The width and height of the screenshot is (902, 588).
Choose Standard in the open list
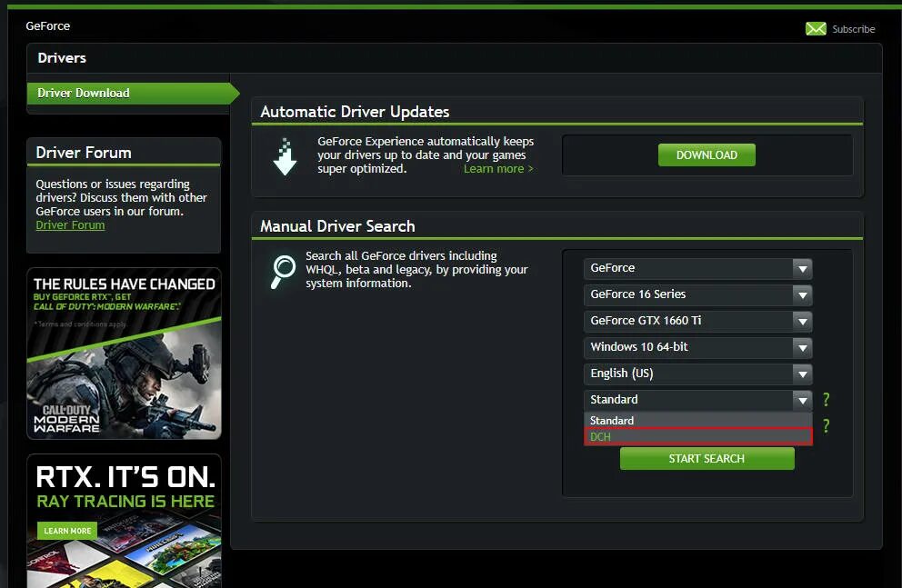(697, 421)
